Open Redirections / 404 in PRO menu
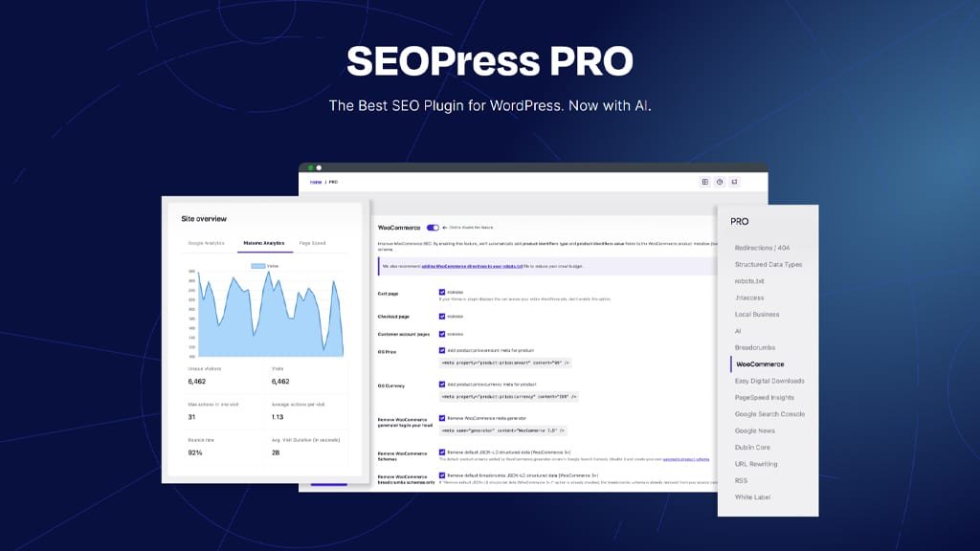 (762, 248)
